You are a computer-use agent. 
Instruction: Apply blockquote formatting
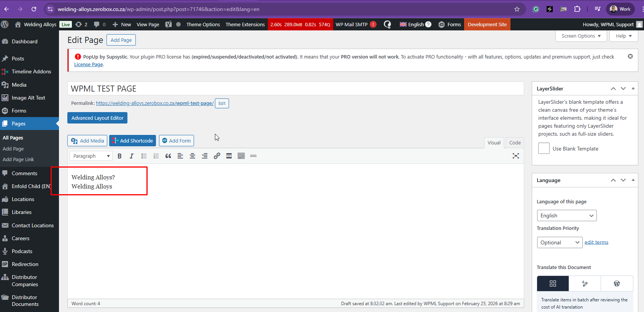pyautogui.click(x=168, y=156)
